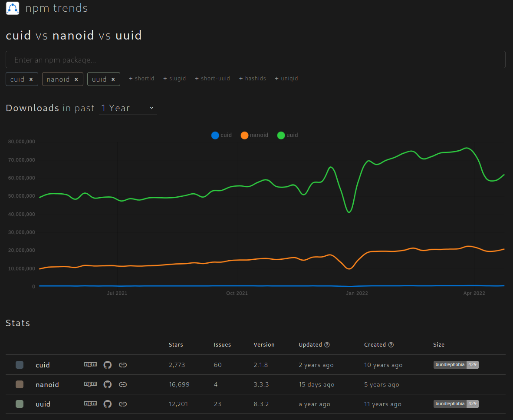Click the uuid name in Stats table
The image size is (513, 420).
point(43,404)
